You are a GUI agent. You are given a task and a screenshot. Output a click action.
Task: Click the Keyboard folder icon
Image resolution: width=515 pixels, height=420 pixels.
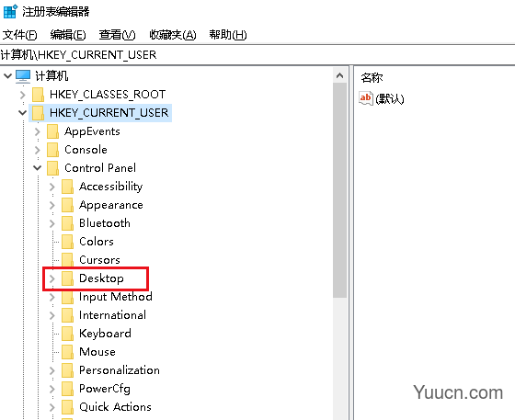(68, 334)
